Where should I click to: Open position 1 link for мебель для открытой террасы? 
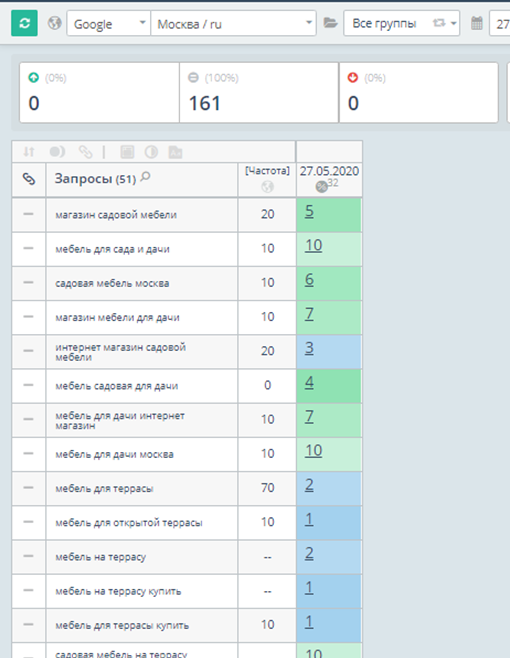(x=309, y=519)
